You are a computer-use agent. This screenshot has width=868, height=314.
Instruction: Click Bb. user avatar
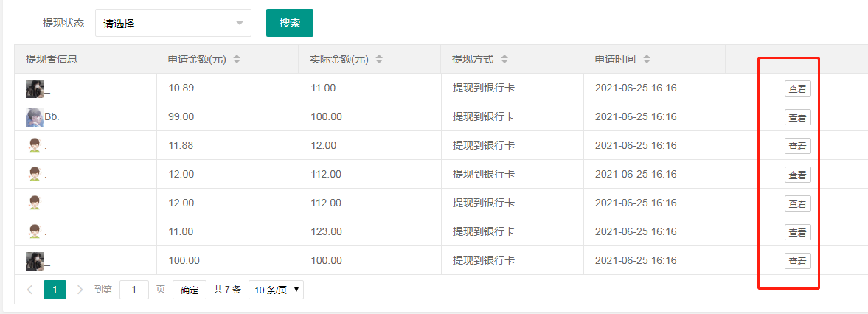tap(35, 117)
